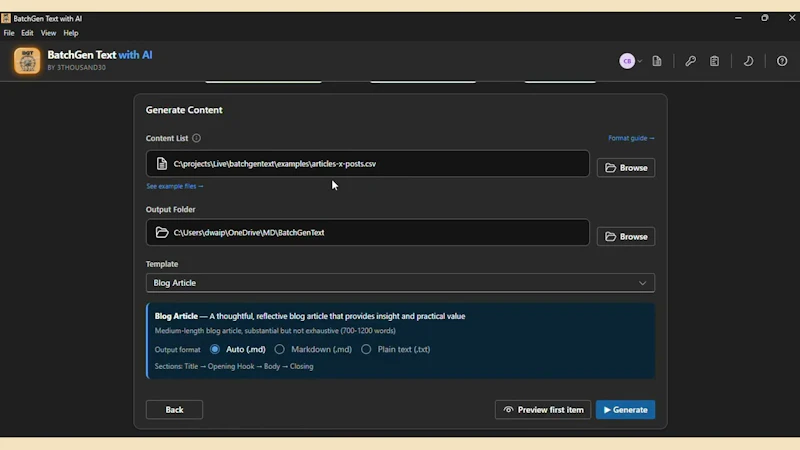The width and height of the screenshot is (800, 450).
Task: Click the Content List path input field
Action: point(367,164)
